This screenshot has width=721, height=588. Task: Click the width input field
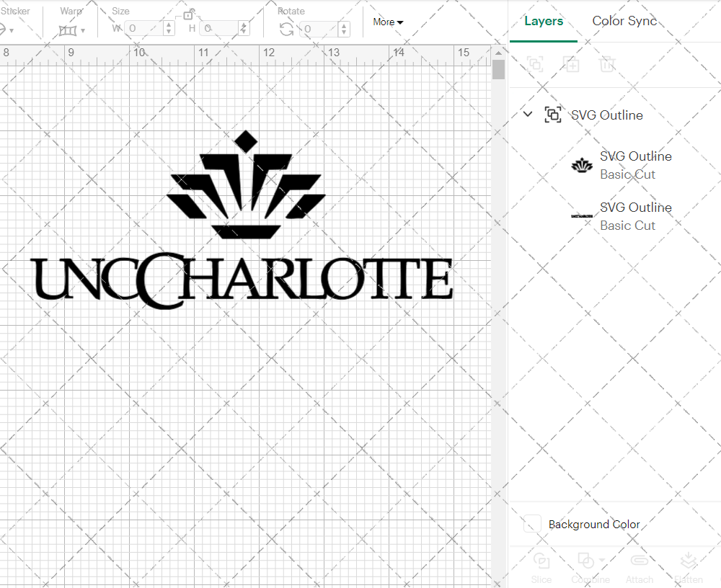pyautogui.click(x=144, y=29)
